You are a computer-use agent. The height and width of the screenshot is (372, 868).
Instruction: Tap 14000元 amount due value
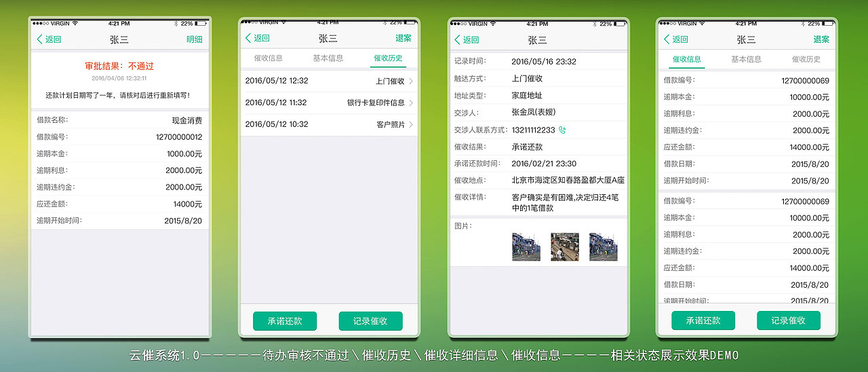pyautogui.click(x=188, y=204)
